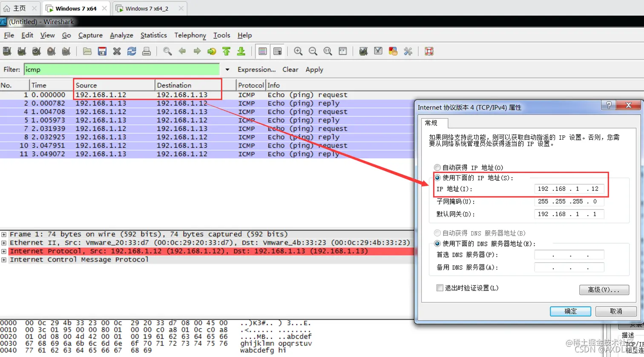Image resolution: width=644 pixels, height=357 pixels.
Task: Restart the running live capture
Action: click(66, 52)
